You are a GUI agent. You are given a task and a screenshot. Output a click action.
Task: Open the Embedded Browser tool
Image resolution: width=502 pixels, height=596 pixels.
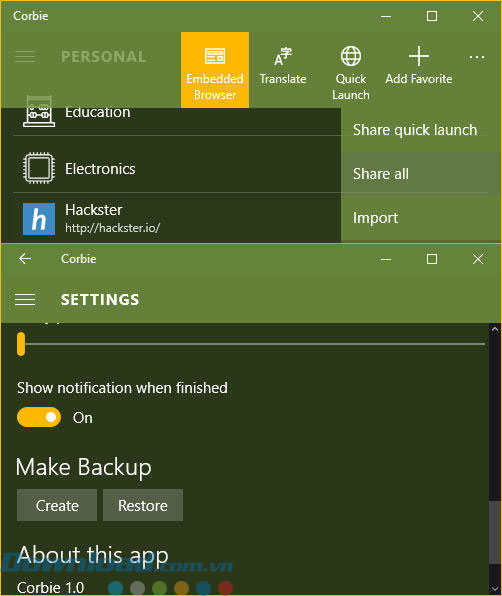click(215, 70)
